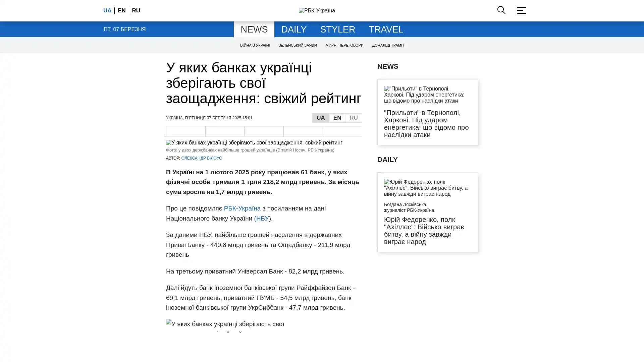Choose RU article language button
The height and width of the screenshot is (362, 644).
(354, 118)
